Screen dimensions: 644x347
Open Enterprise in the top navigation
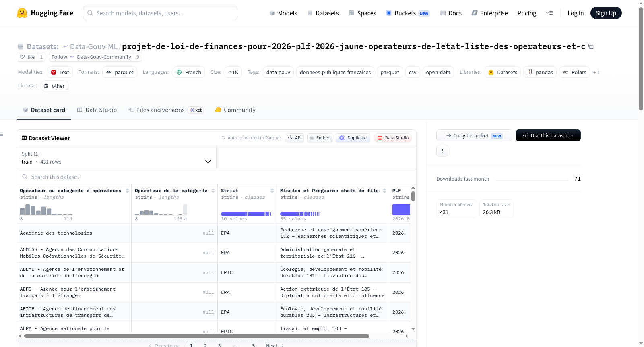tap(489, 13)
